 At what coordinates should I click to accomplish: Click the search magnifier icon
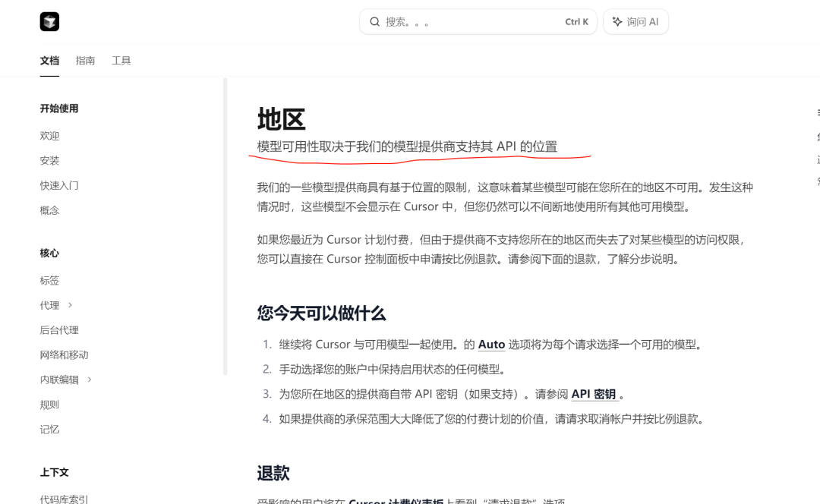pyautogui.click(x=374, y=21)
